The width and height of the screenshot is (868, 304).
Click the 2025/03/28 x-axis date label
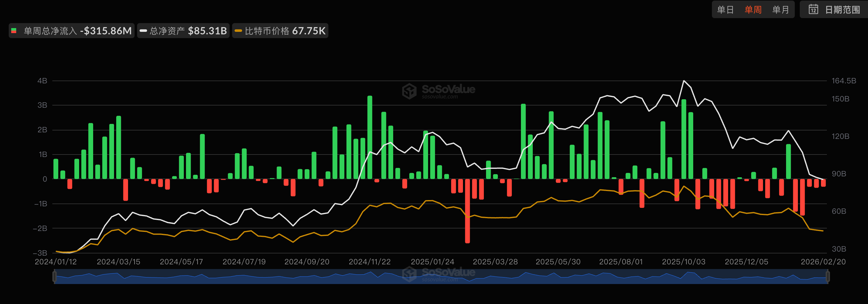[x=495, y=262]
